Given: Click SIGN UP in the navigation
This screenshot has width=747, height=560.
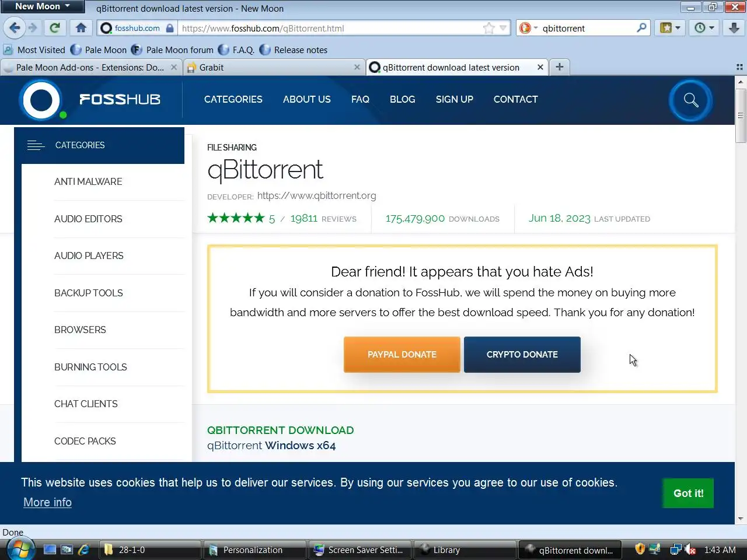Looking at the screenshot, I should 455,100.
